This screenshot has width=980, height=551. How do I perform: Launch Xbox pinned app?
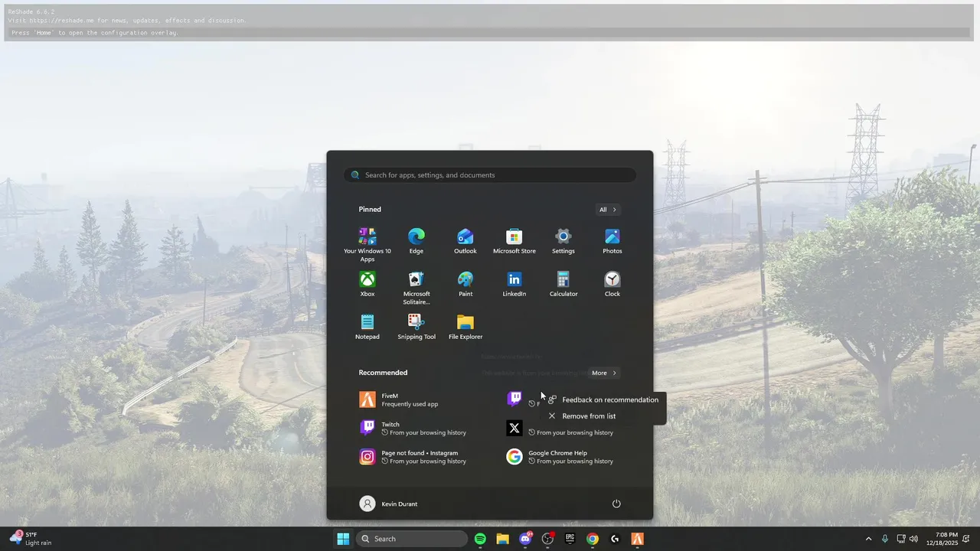367,284
